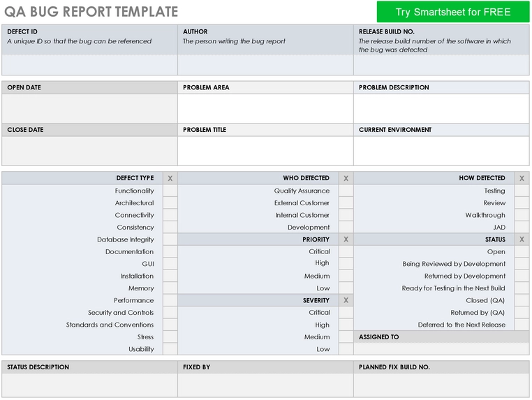Click the QA BUG REPORT TEMPLATE title
The height and width of the screenshot is (400, 532).
[91, 12]
